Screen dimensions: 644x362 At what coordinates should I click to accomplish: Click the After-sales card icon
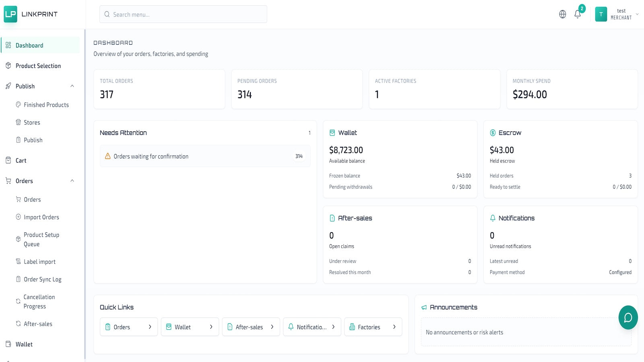[332, 218]
